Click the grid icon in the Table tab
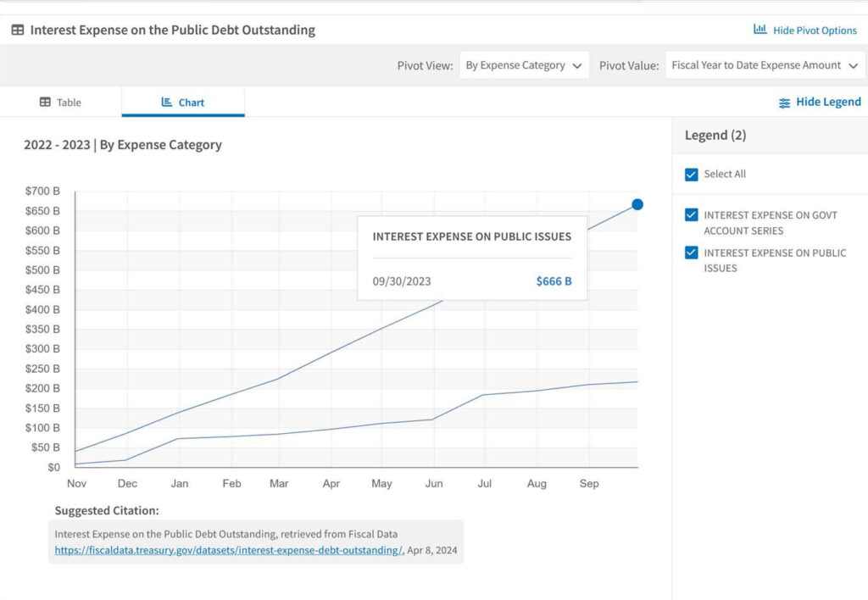Viewport: 868px width, 600px height. tap(46, 103)
